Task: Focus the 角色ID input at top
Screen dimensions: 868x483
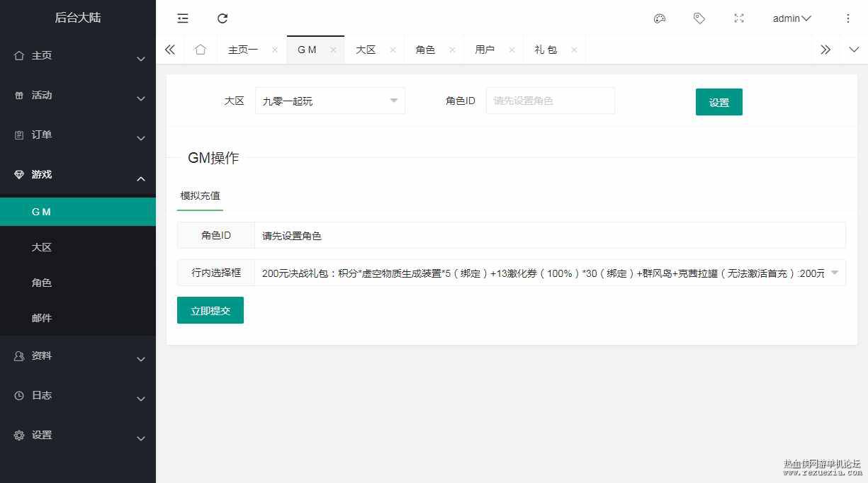Action: click(551, 101)
